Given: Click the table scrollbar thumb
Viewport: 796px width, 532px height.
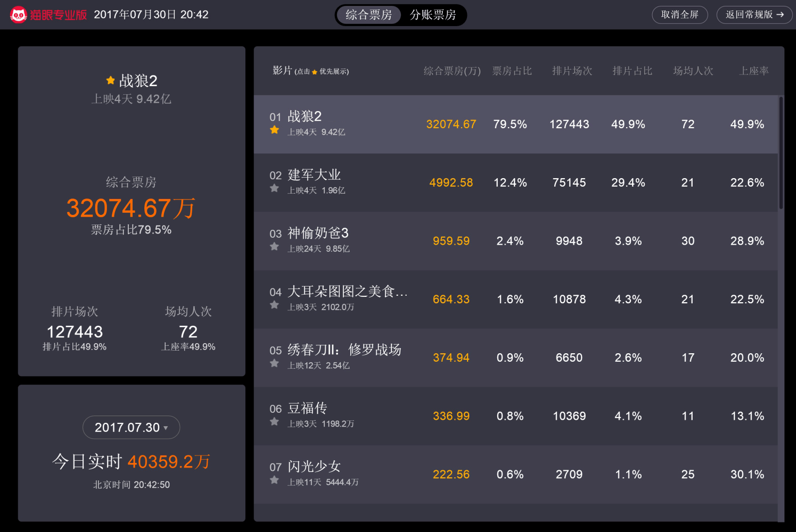Looking at the screenshot, I should [781, 153].
